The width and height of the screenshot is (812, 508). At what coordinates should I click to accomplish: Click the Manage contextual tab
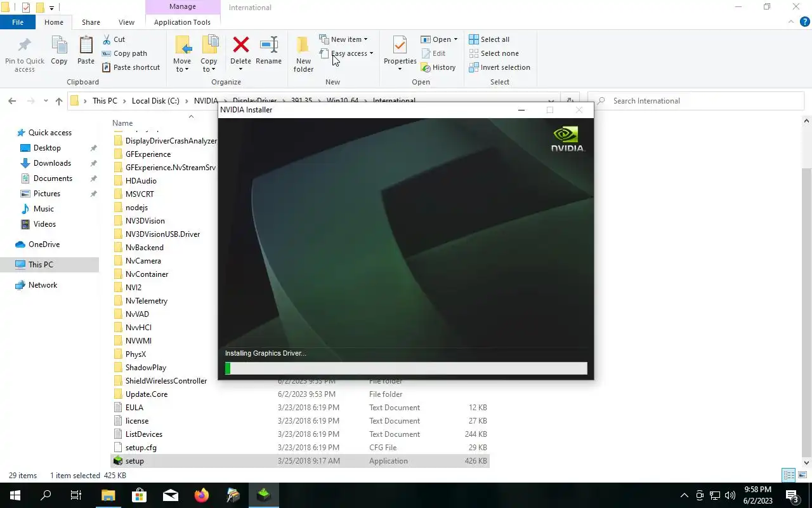pyautogui.click(x=182, y=7)
